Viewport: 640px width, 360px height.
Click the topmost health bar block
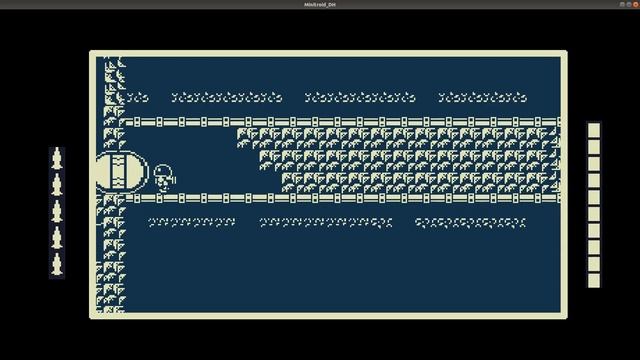tap(594, 131)
